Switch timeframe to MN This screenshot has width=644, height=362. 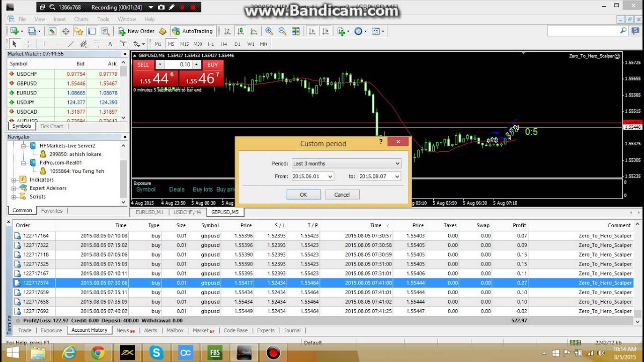[264, 44]
